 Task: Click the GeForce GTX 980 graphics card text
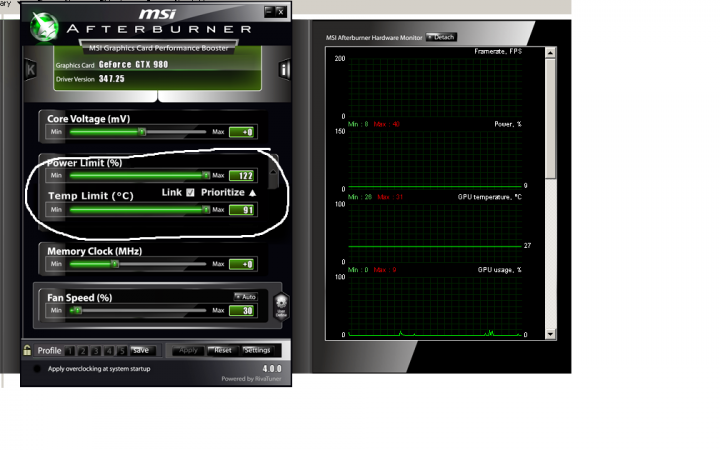click(x=133, y=65)
